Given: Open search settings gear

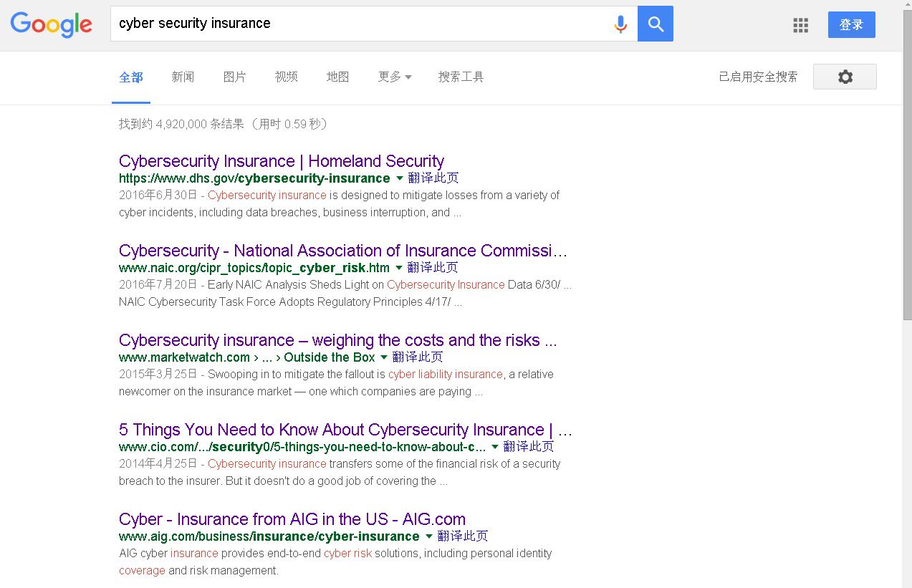Looking at the screenshot, I should [x=845, y=77].
